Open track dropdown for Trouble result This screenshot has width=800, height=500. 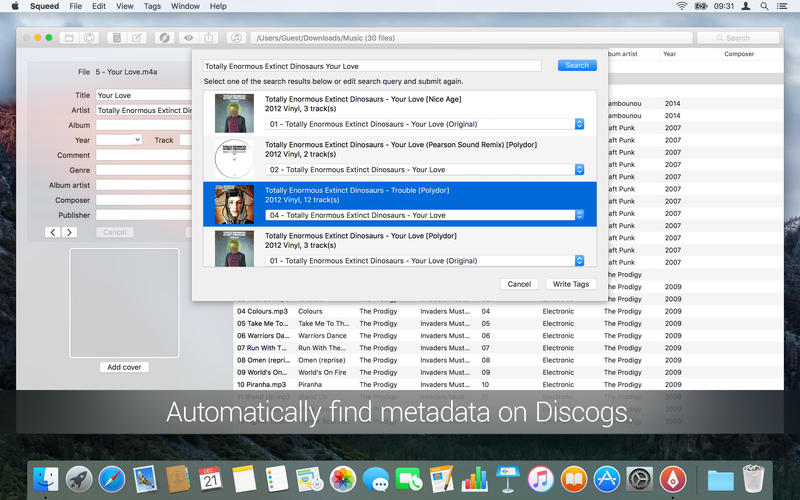tap(424, 215)
